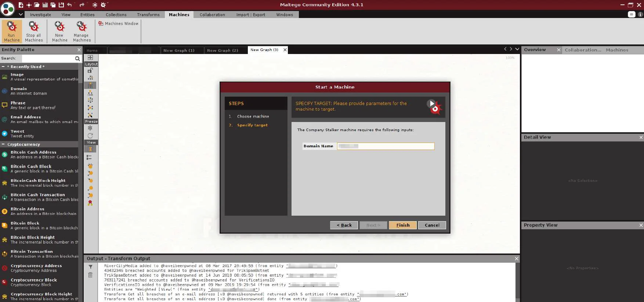Select the Email Address entity
644x302 pixels.
[x=39, y=119]
